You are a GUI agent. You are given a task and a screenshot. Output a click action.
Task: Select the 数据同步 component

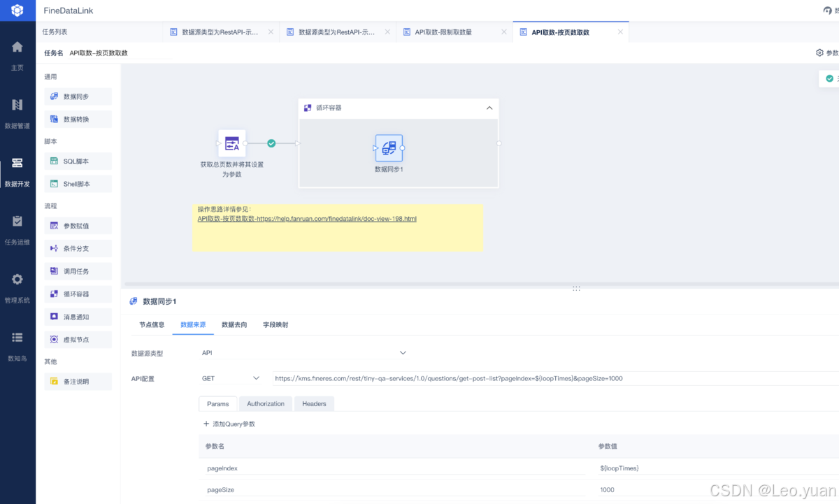[78, 96]
